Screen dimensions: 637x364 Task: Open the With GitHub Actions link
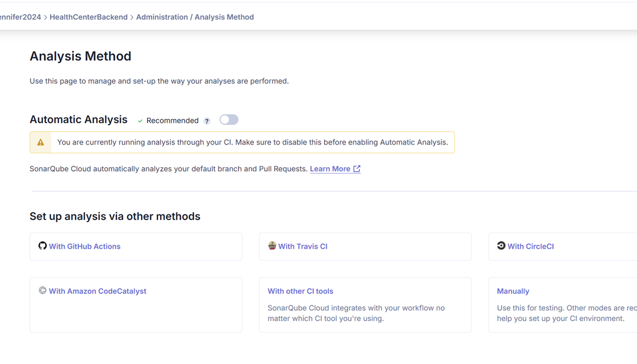click(84, 247)
